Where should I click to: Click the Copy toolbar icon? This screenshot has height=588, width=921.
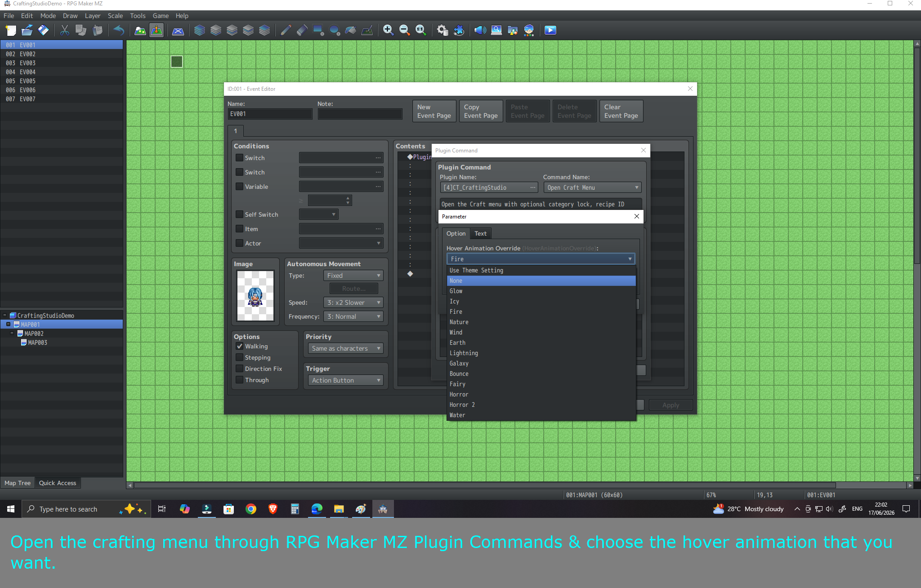point(81,30)
